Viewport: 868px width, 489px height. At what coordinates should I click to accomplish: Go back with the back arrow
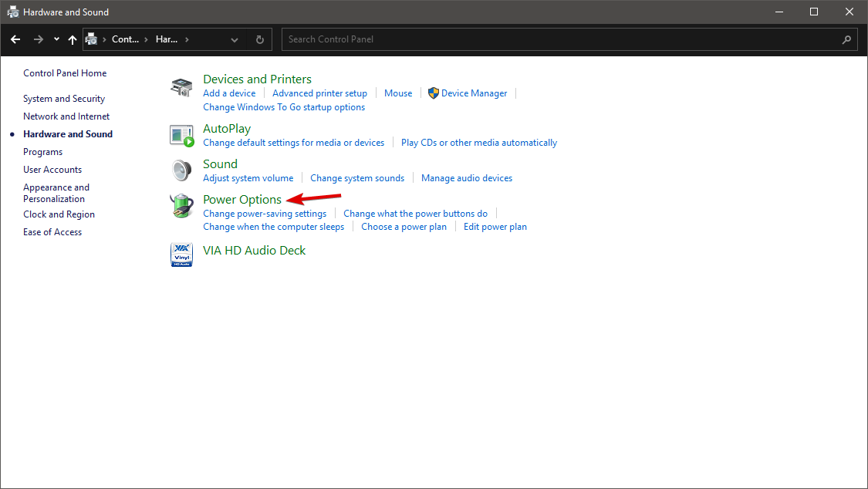15,39
